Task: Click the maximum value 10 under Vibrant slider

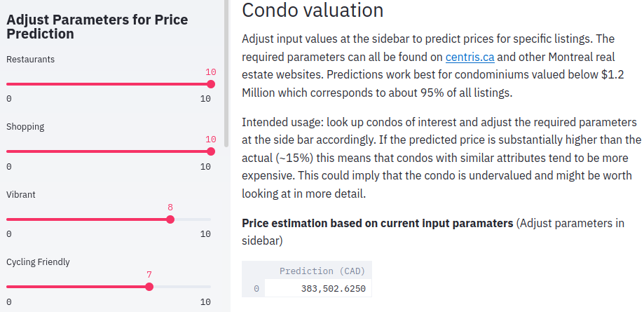Action: tap(205, 234)
